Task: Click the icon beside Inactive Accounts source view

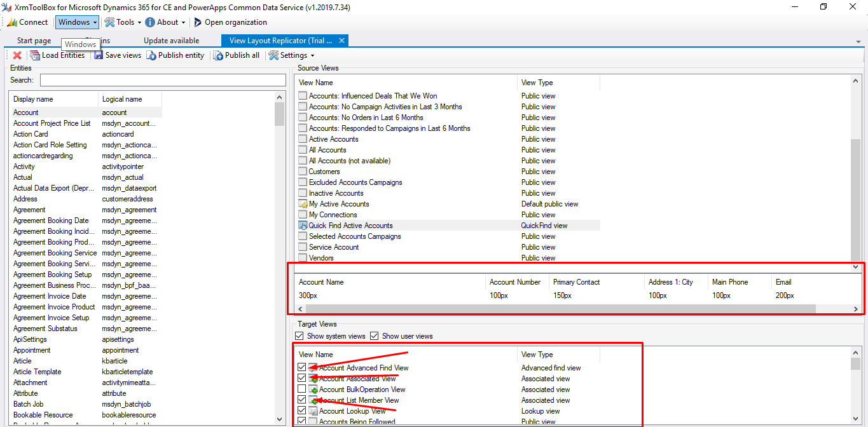Action: pos(303,193)
